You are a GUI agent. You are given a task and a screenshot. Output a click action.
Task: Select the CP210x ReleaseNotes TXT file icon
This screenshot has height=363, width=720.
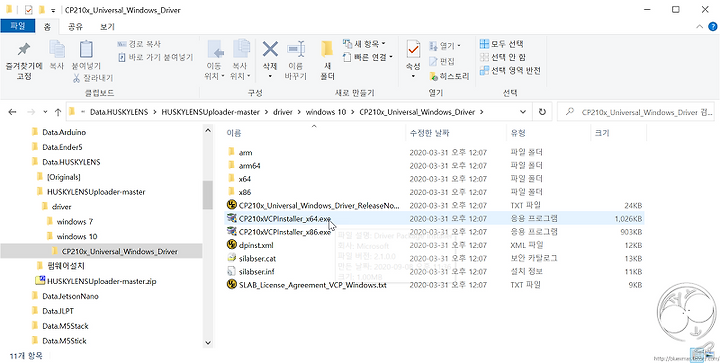pos(231,205)
